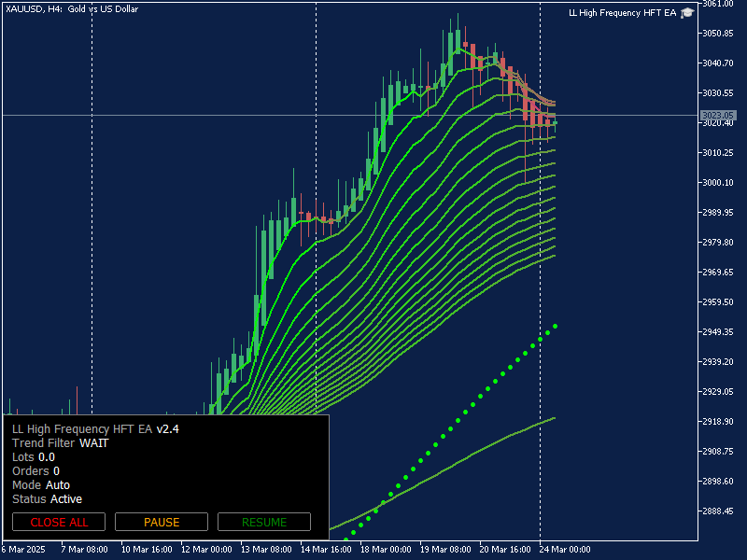Click the PAUSE button
This screenshot has width=747, height=560.
162,522
